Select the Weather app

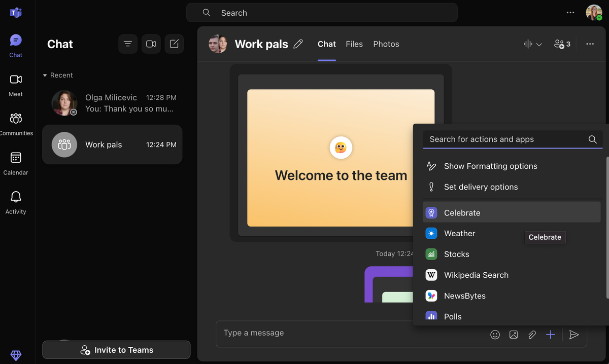pos(512,233)
